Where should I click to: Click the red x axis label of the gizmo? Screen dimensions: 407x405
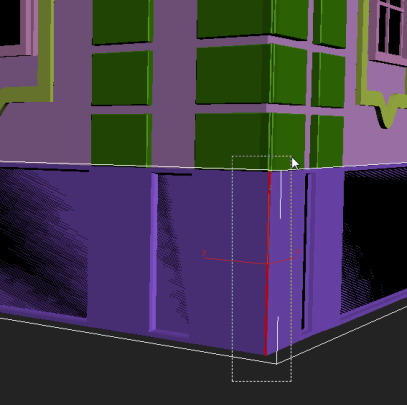298,251
